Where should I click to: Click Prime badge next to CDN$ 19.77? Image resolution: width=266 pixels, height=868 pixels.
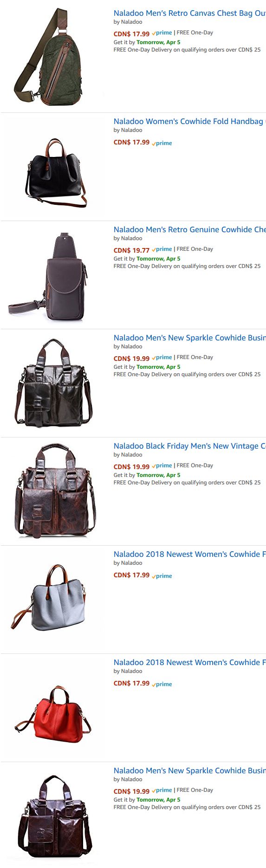pos(162,249)
